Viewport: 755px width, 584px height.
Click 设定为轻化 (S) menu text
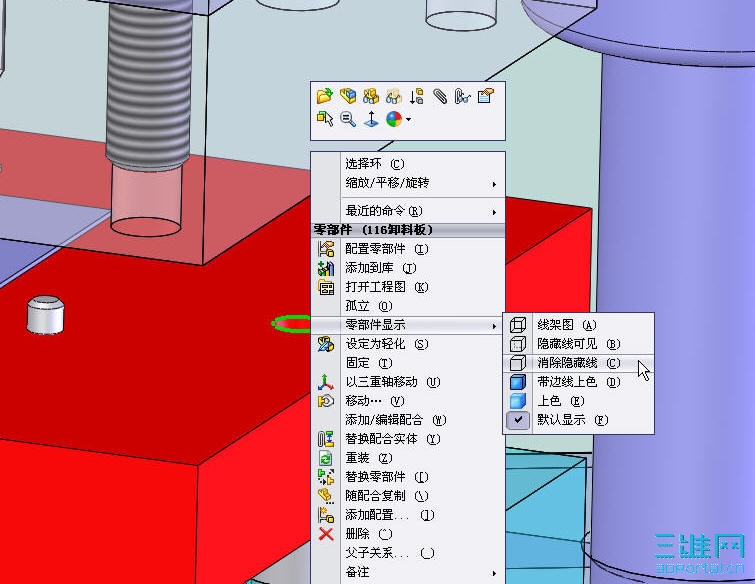click(x=387, y=344)
